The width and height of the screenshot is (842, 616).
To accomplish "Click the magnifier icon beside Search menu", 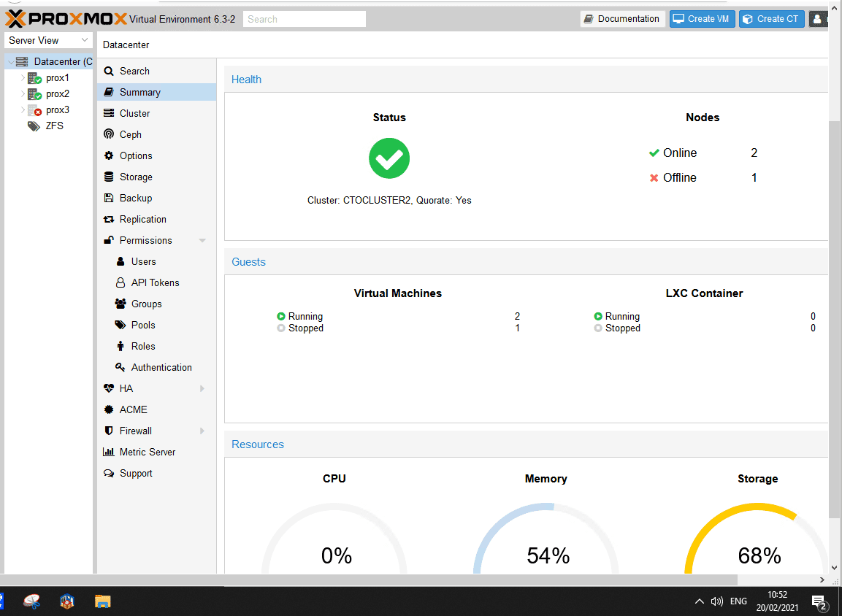I will pos(109,72).
